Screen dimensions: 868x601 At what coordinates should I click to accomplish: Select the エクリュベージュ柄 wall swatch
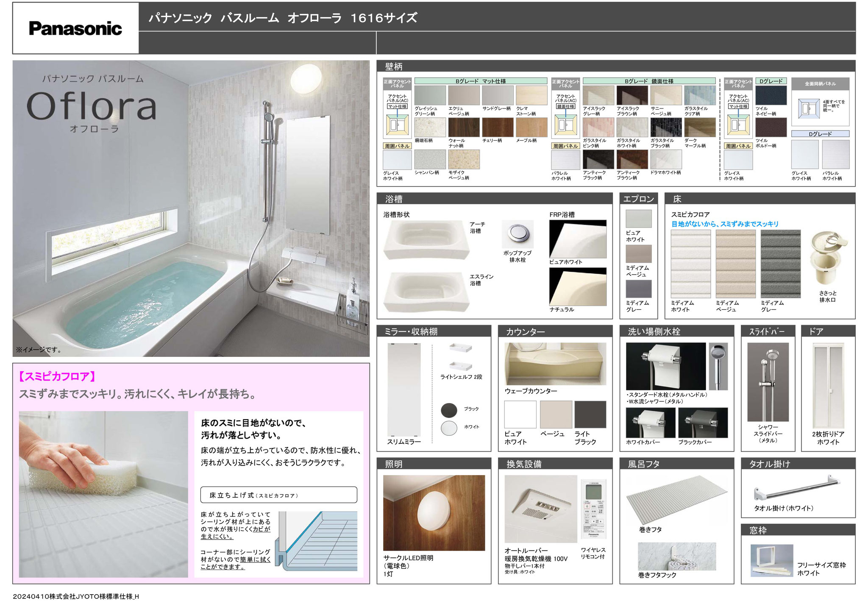pyautogui.click(x=464, y=95)
